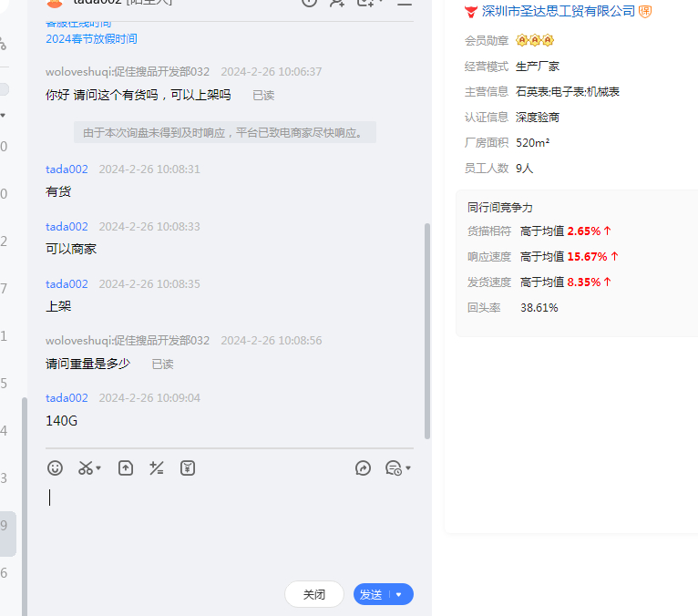
Task: Open the 2024春节放假时间 link
Action: point(91,39)
